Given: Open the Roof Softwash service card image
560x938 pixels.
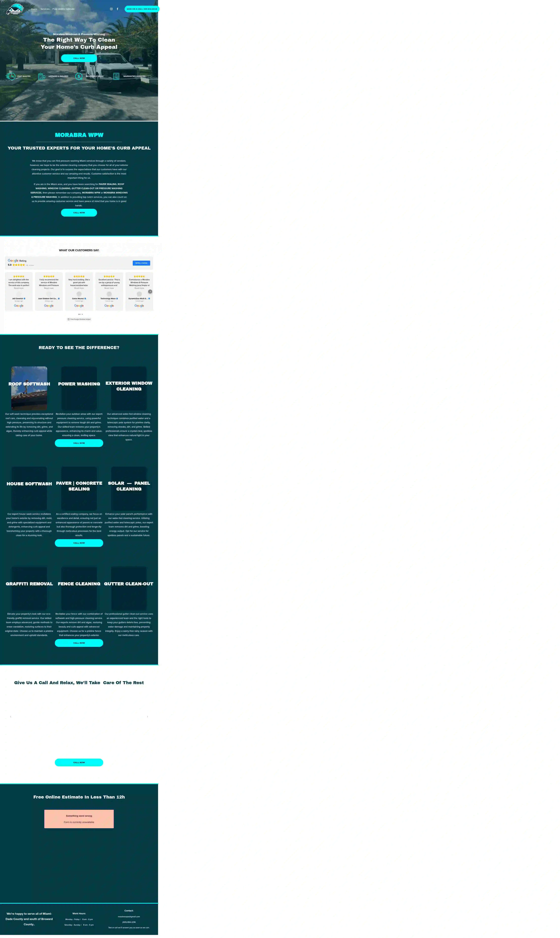Looking at the screenshot, I should [x=29, y=388].
